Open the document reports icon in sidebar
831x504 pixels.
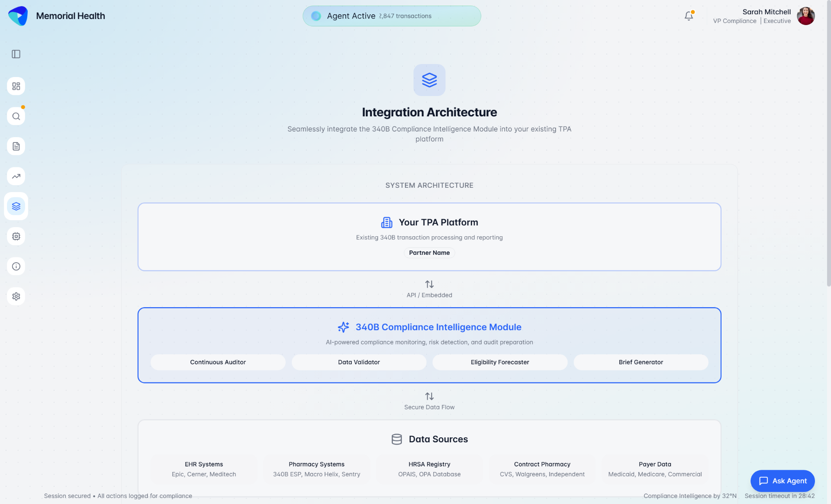(16, 146)
